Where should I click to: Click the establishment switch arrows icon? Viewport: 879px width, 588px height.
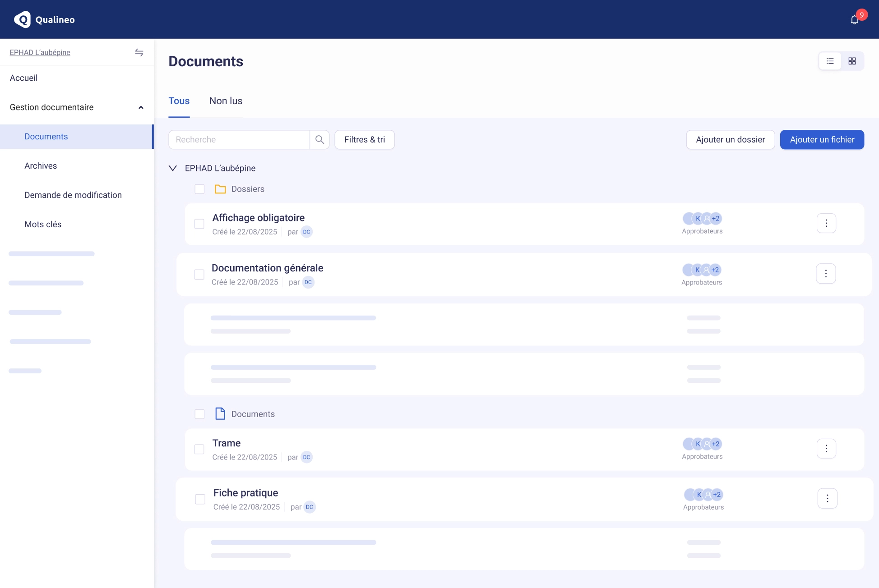tap(139, 52)
